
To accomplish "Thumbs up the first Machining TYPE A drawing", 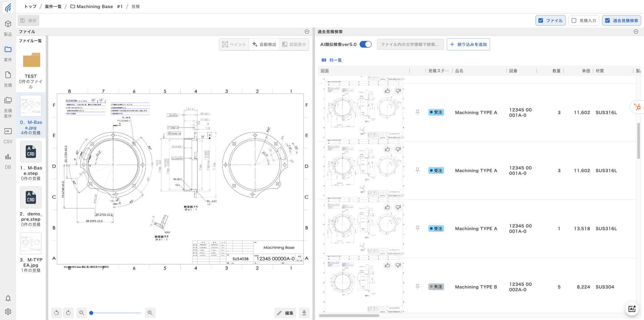I will (387, 91).
